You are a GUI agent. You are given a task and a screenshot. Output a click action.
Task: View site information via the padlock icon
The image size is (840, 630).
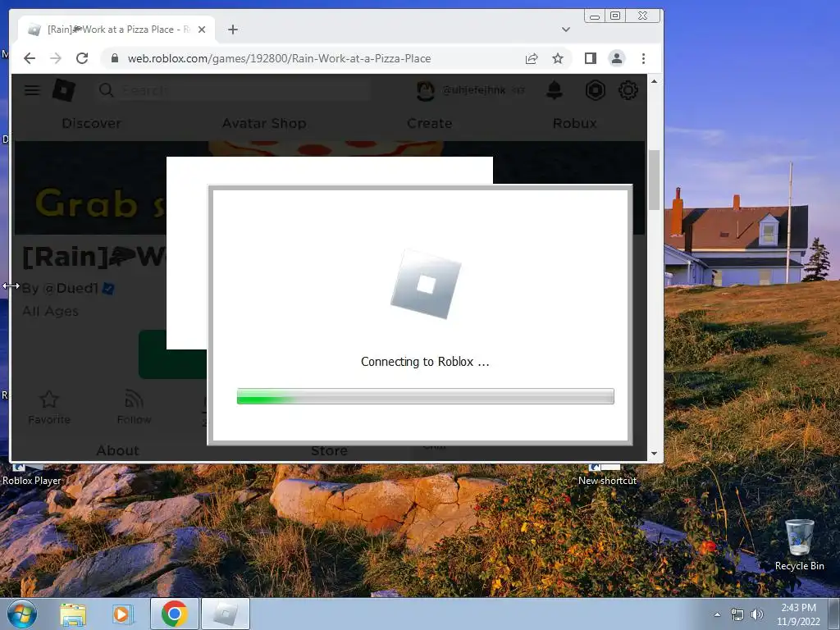point(115,58)
